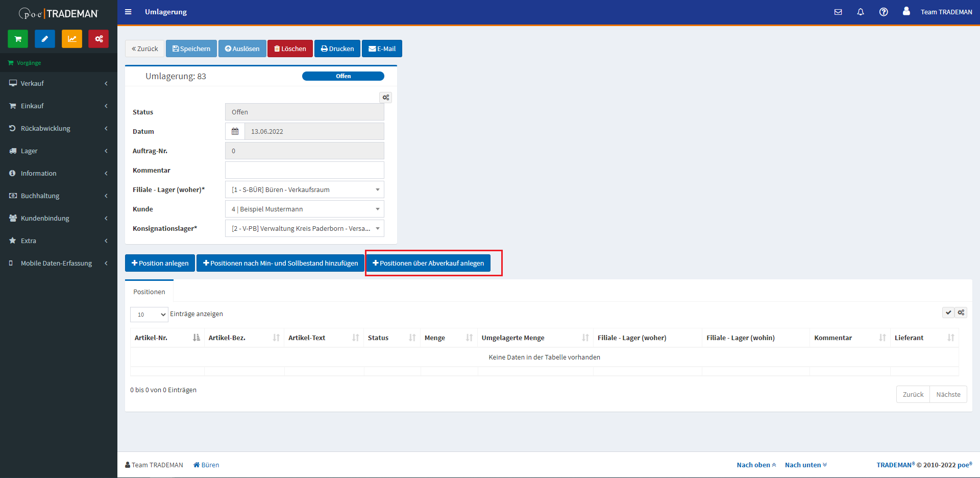
Task: Click the Speichern button
Action: (x=191, y=49)
